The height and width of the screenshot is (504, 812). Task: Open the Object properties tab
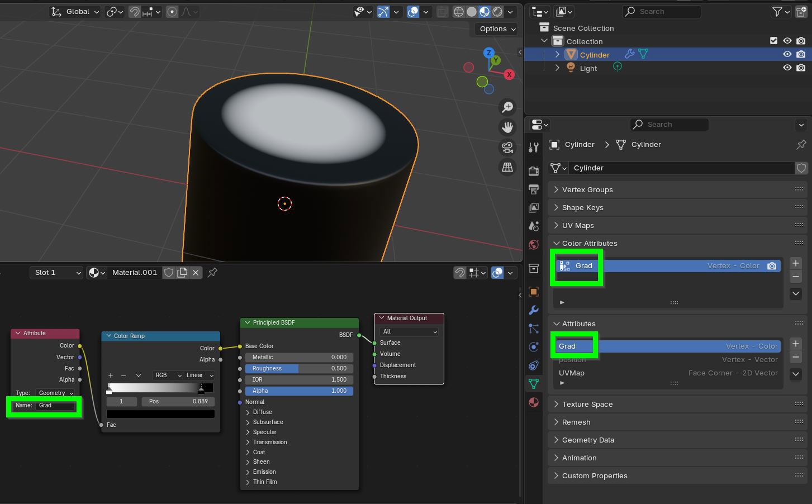click(x=534, y=292)
